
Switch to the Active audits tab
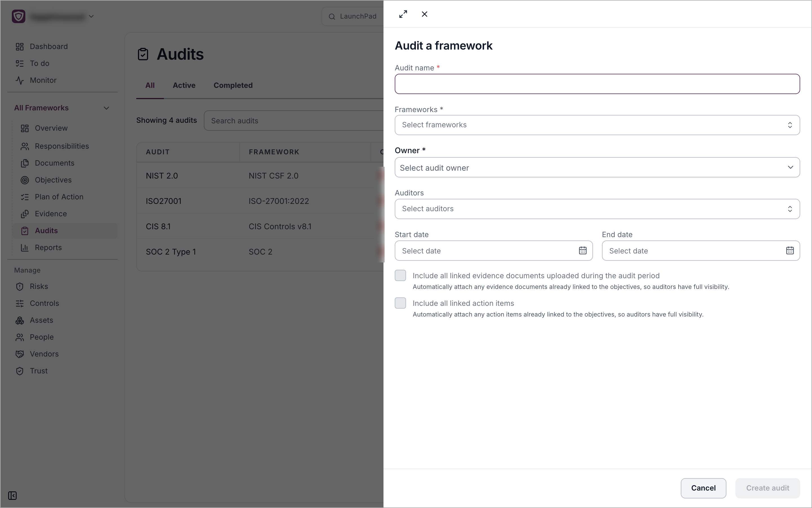[184, 85]
